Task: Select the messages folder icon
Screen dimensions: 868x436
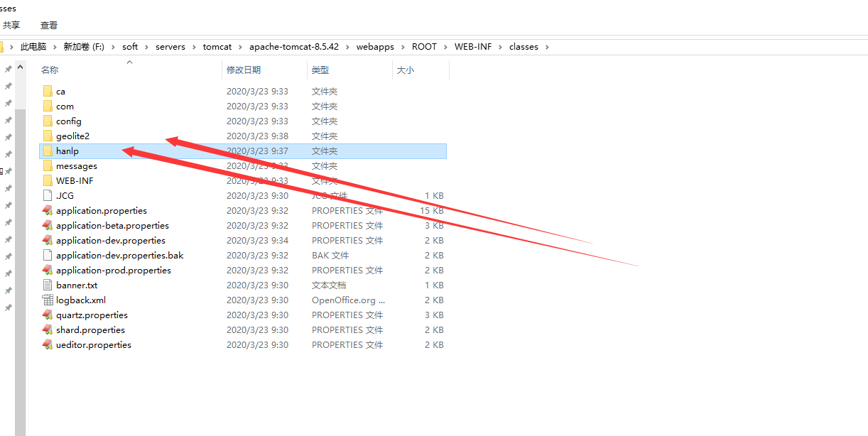Action: (x=48, y=165)
